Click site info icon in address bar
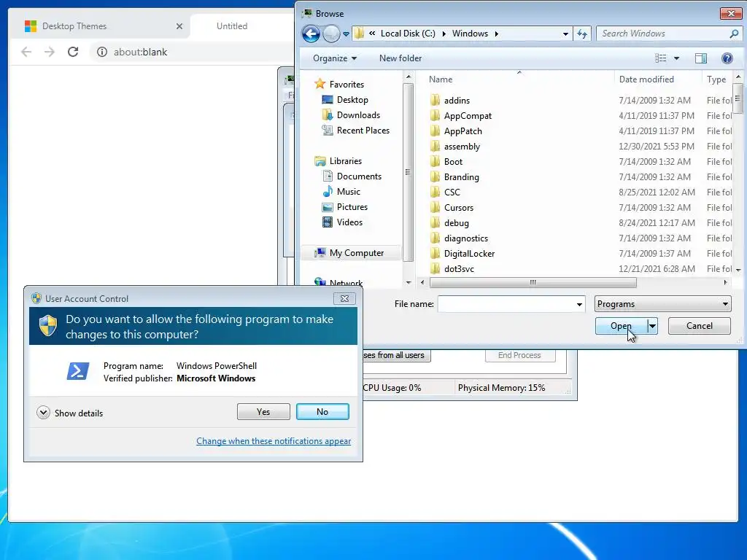The width and height of the screenshot is (747, 560). pos(101,52)
